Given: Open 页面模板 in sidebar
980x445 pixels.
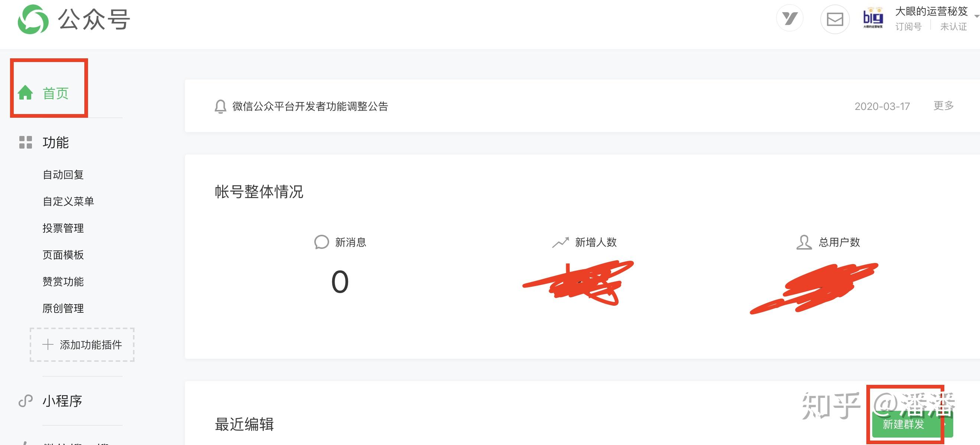Looking at the screenshot, I should tap(63, 255).
